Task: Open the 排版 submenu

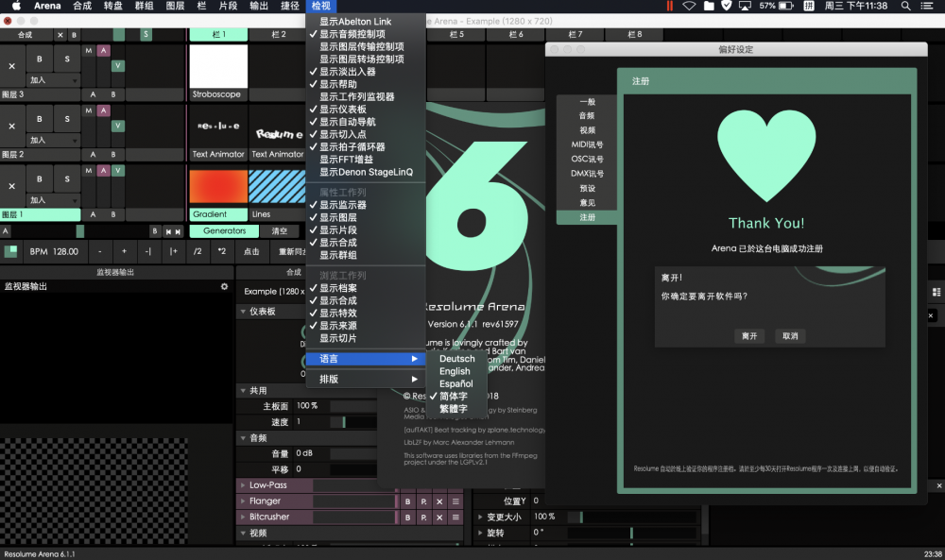Action: 365,380
